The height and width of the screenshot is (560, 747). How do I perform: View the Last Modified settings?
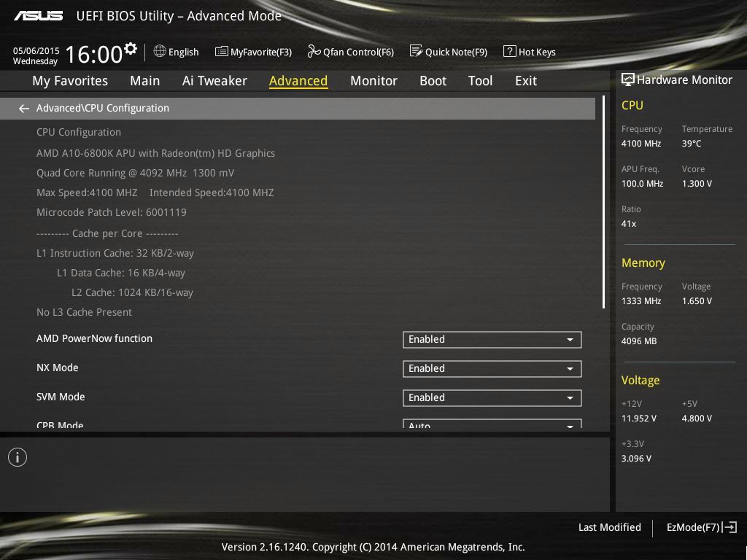click(x=609, y=527)
